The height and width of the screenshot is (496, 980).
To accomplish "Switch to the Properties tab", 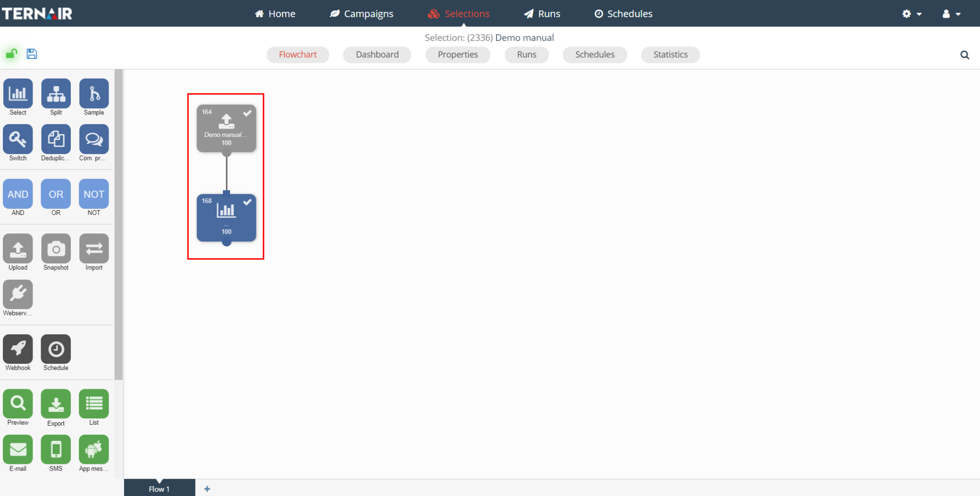I will (x=458, y=55).
